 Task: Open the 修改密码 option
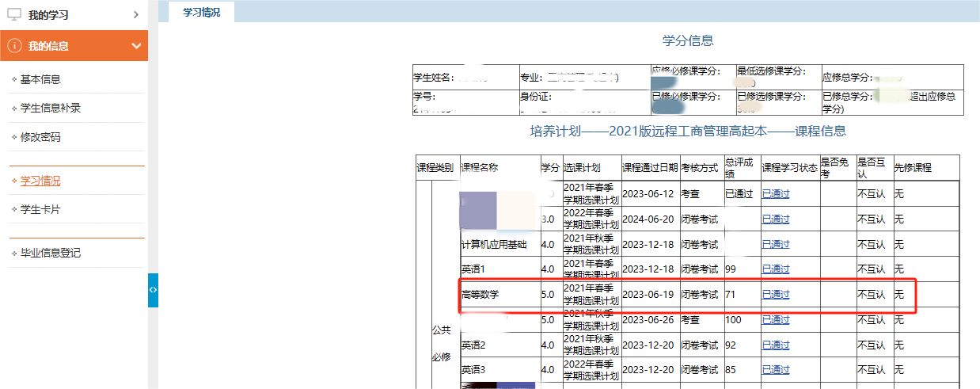click(x=40, y=137)
